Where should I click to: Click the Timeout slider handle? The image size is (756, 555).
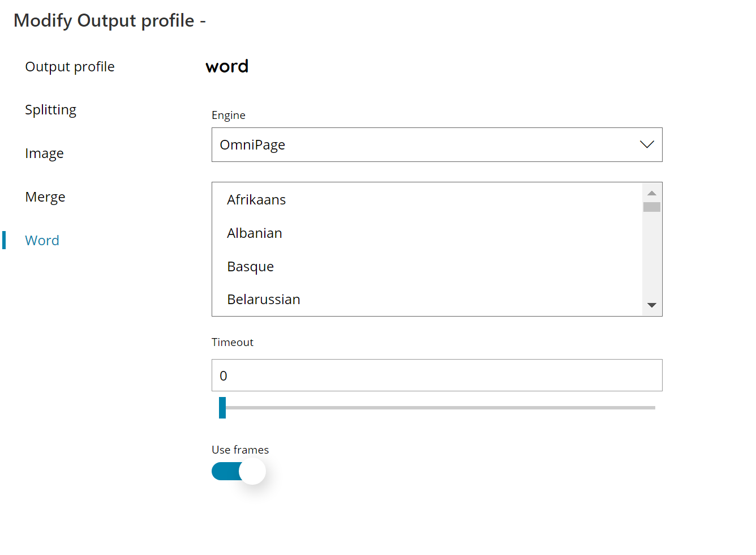(x=222, y=408)
